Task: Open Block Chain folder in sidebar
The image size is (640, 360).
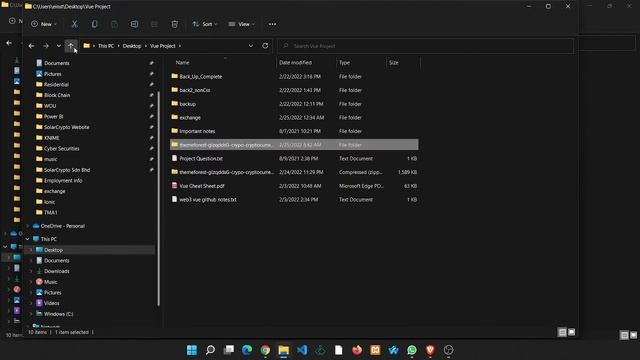Action: click(57, 95)
